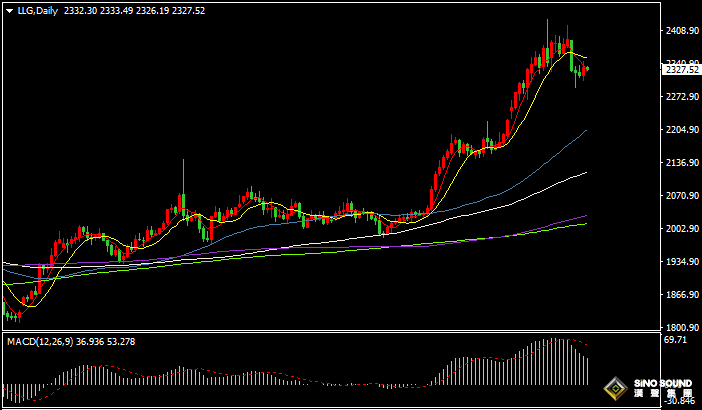
Task: Click the SINO SOUND watermark text
Action: 659,384
